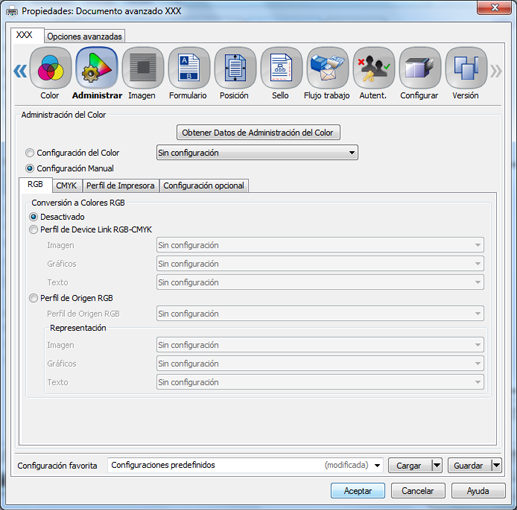Viewport: 517px width, 510px height.
Task: Select the Administrar color management icon
Action: (x=97, y=68)
